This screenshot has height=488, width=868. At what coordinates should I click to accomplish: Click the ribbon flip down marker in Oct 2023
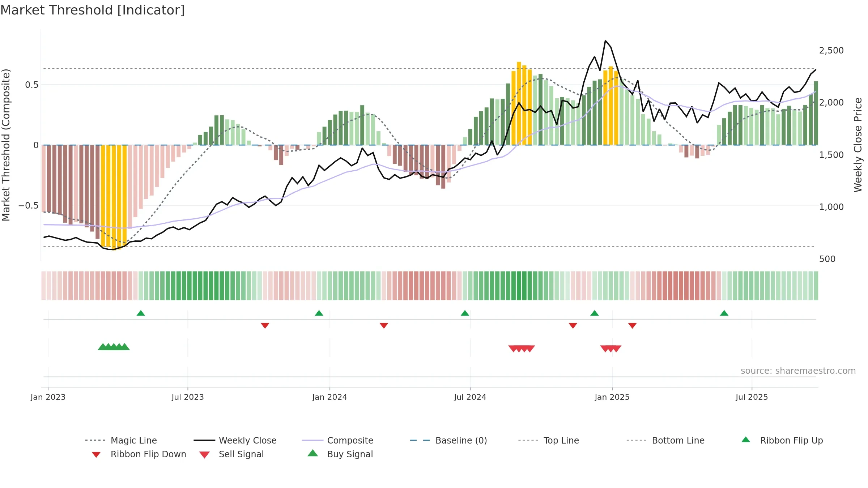coord(265,326)
